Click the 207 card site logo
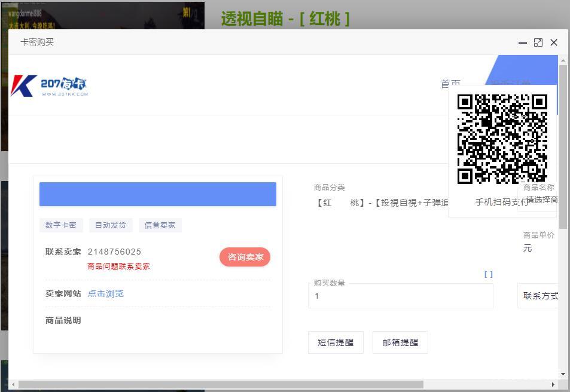This screenshot has width=570, height=392. click(x=49, y=86)
